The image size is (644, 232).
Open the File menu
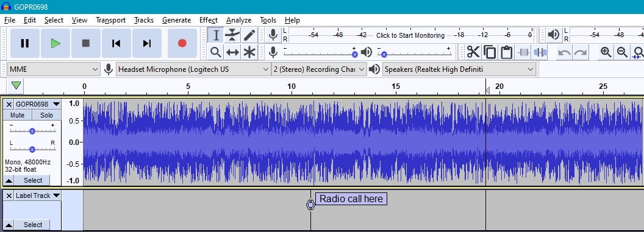(x=9, y=20)
